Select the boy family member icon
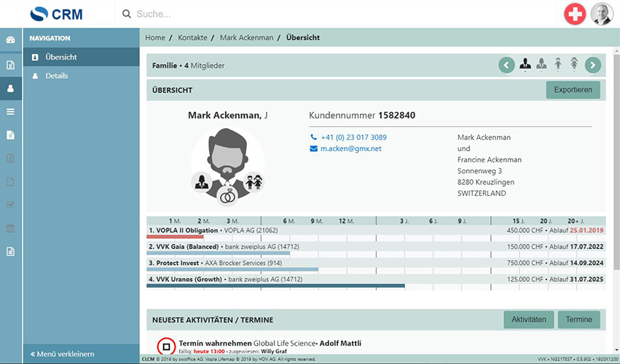620x364 pixels. coord(558,64)
